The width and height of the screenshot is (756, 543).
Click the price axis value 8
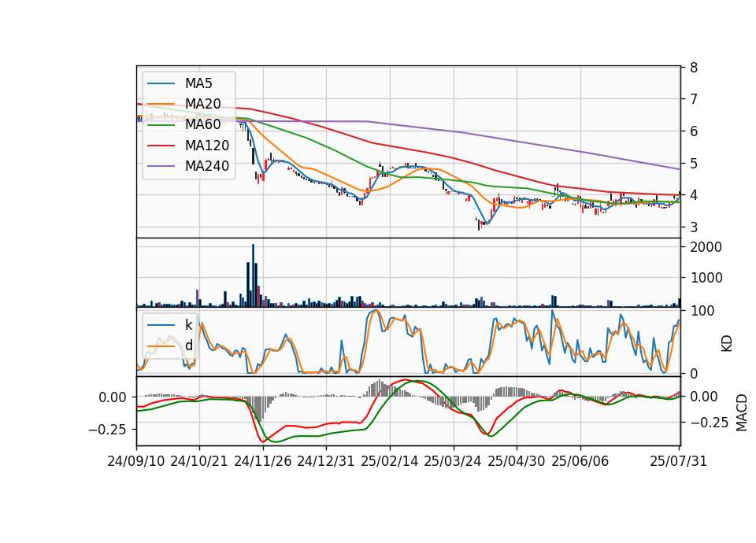click(694, 68)
